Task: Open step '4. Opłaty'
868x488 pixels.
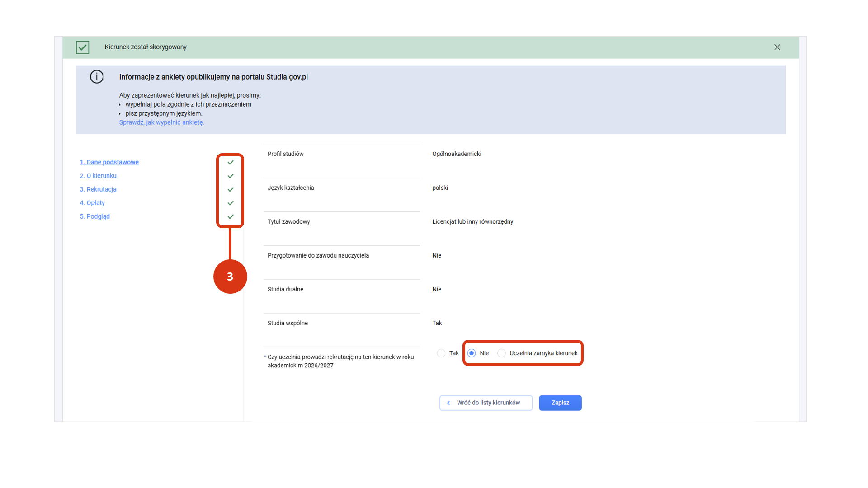Action: 92,203
